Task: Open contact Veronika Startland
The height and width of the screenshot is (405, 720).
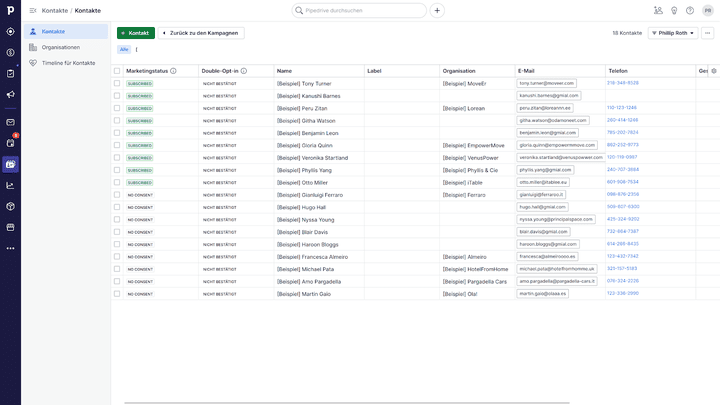Action: pyautogui.click(x=312, y=158)
